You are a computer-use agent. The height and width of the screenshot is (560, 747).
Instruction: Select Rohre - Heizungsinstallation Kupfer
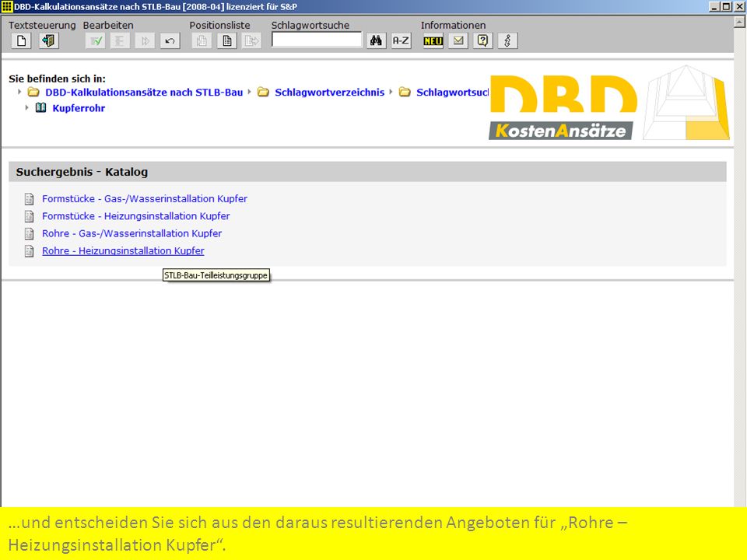123,251
